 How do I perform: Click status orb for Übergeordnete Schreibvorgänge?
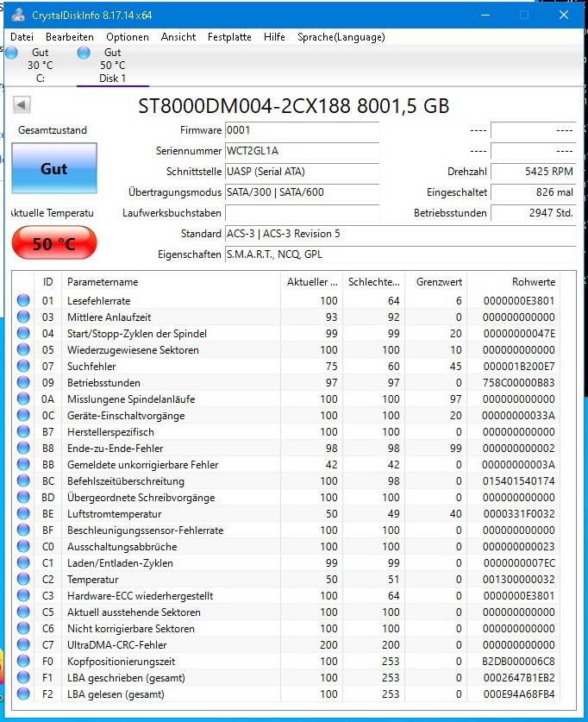click(23, 498)
